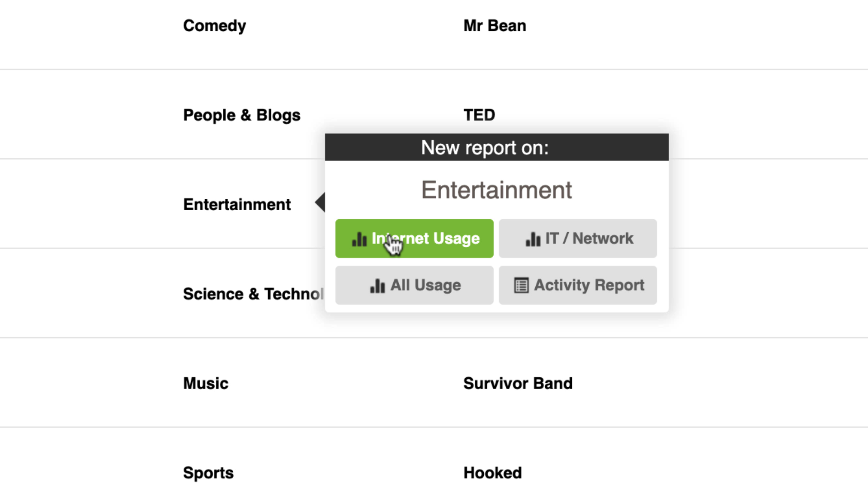Select the Comedy category row
Screen dimensions: 868x488
click(x=214, y=26)
